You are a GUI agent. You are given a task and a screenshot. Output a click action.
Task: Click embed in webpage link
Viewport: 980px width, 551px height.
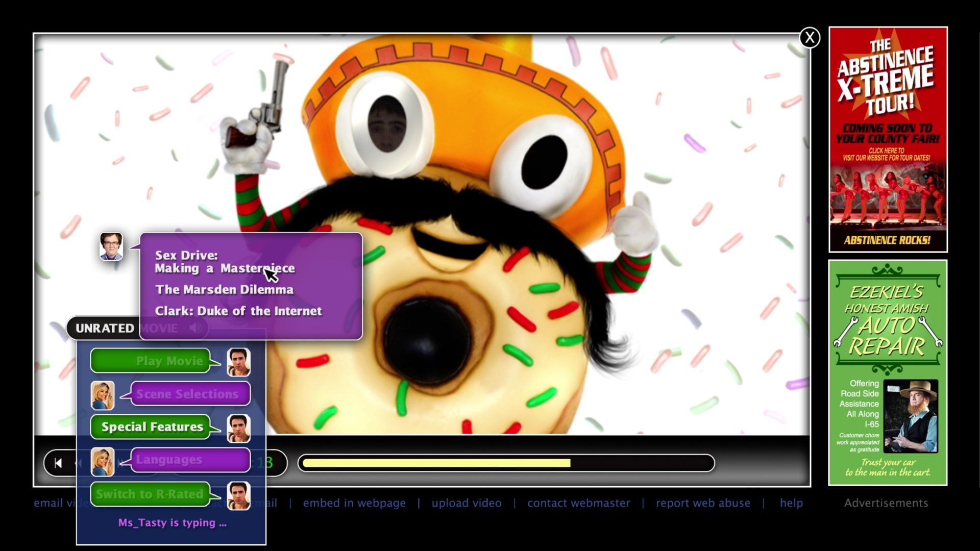(x=354, y=503)
